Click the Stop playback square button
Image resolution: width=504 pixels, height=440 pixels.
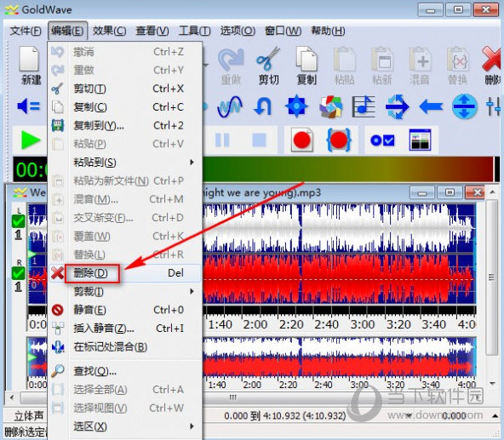pyautogui.click(x=259, y=140)
